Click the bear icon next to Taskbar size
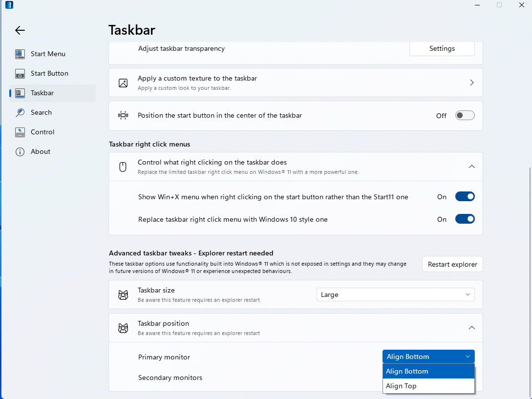Image resolution: width=532 pixels, height=399 pixels. pyautogui.click(x=123, y=295)
